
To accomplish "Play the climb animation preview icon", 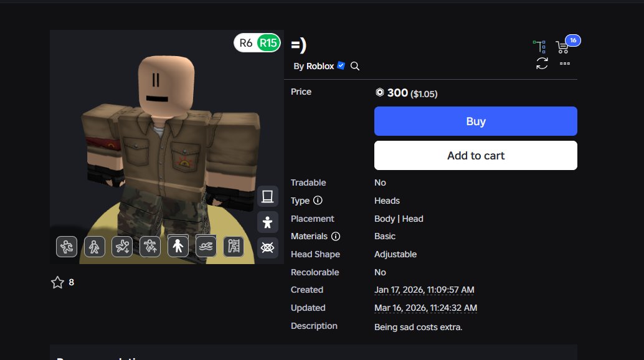I will 234,247.
